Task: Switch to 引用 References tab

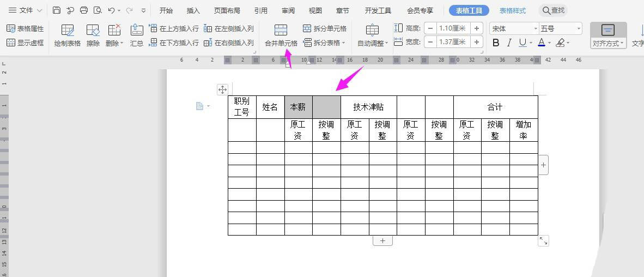Action: pos(260,11)
